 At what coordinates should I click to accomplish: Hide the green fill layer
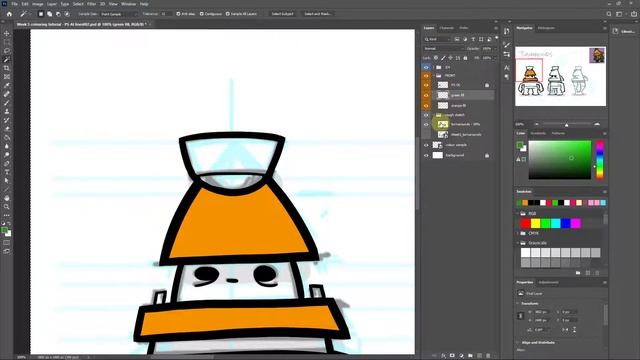426,95
